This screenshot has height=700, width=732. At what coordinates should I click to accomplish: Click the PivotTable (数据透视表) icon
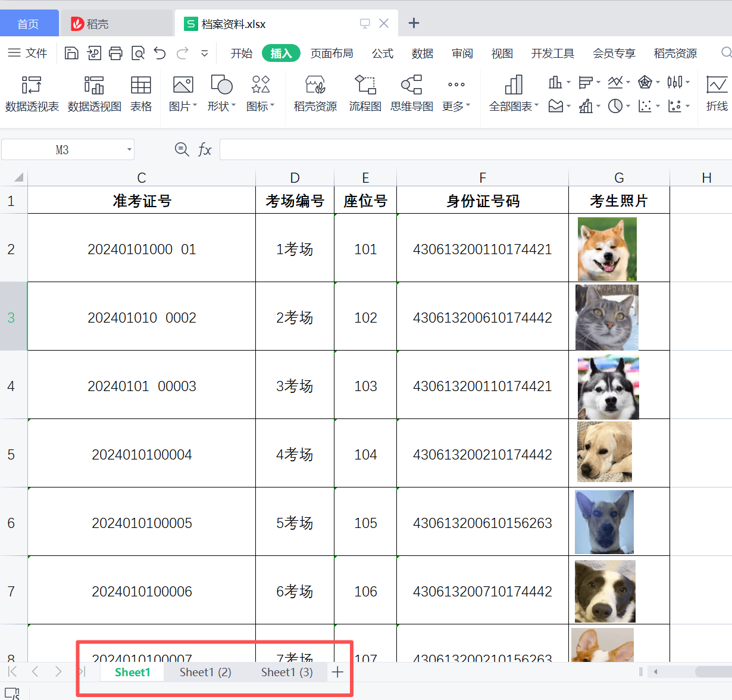pyautogui.click(x=32, y=86)
